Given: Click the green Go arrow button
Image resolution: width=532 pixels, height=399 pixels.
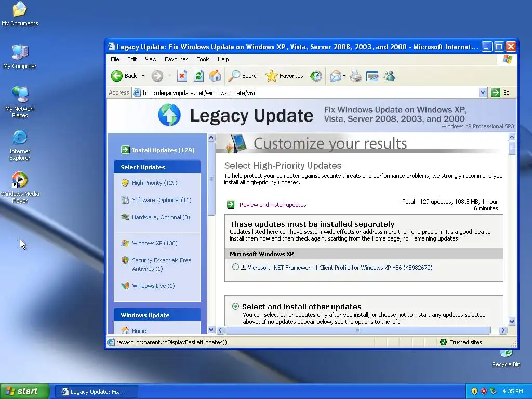Looking at the screenshot, I should (495, 92).
